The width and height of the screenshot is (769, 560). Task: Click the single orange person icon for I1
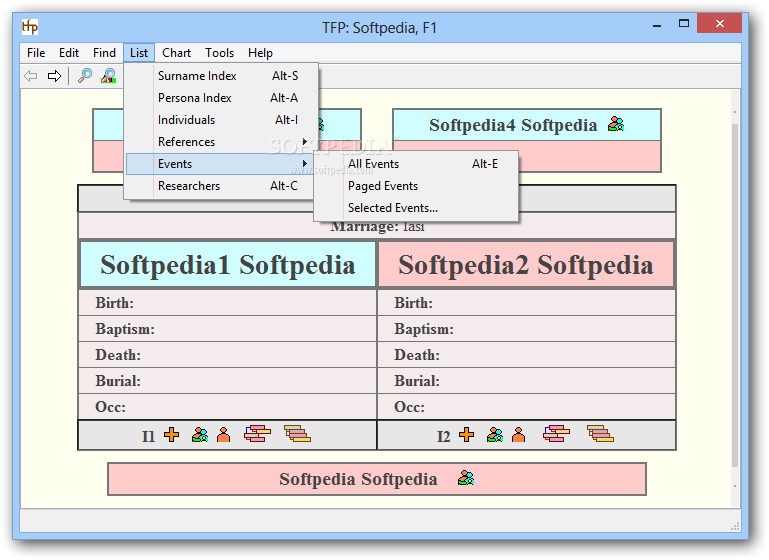point(224,434)
